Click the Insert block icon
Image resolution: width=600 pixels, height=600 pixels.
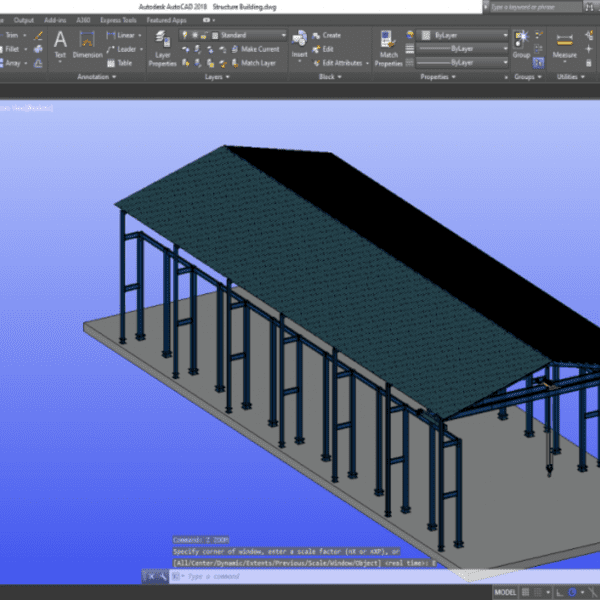click(299, 41)
